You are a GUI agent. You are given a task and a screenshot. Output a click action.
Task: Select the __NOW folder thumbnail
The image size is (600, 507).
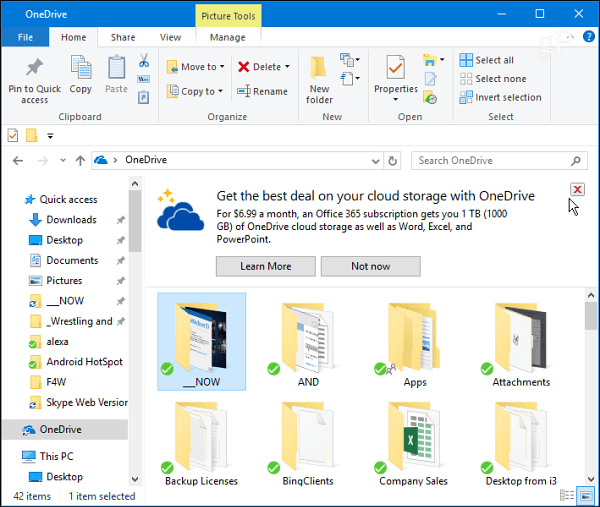(x=201, y=341)
